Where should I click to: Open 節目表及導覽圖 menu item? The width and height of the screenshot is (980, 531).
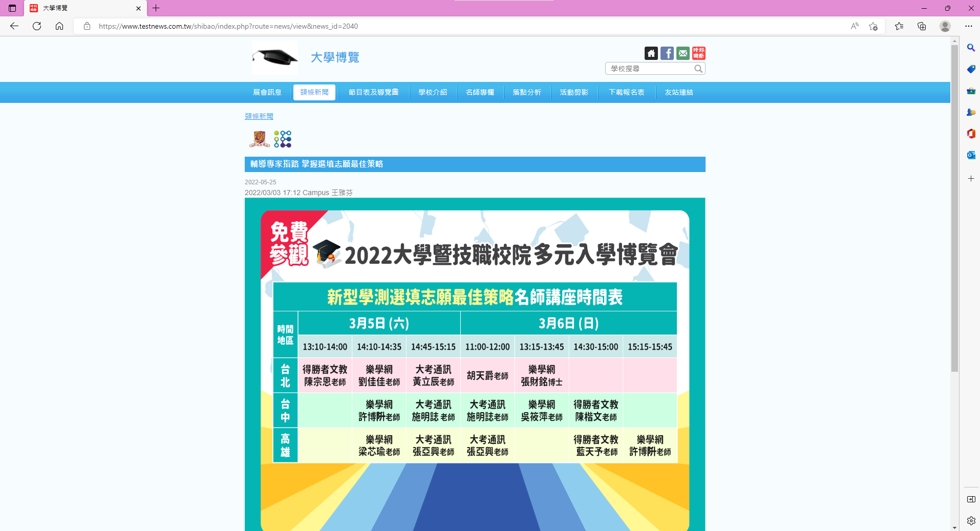click(374, 92)
